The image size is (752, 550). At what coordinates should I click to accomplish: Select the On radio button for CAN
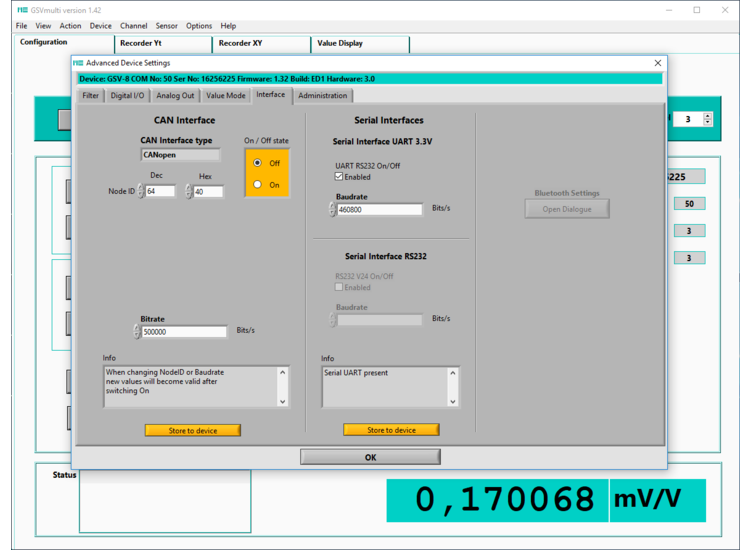pyautogui.click(x=258, y=185)
